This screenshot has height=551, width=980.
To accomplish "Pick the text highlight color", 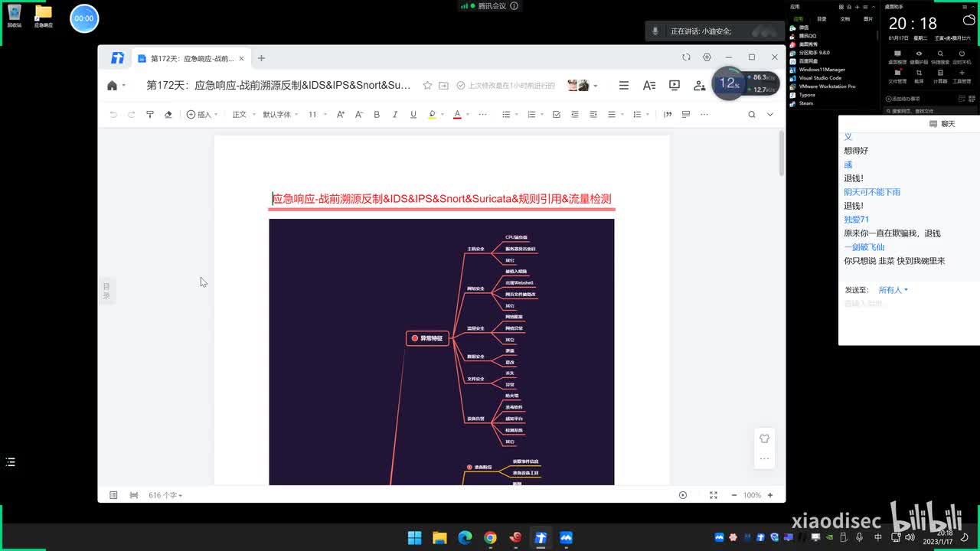I will click(x=432, y=115).
